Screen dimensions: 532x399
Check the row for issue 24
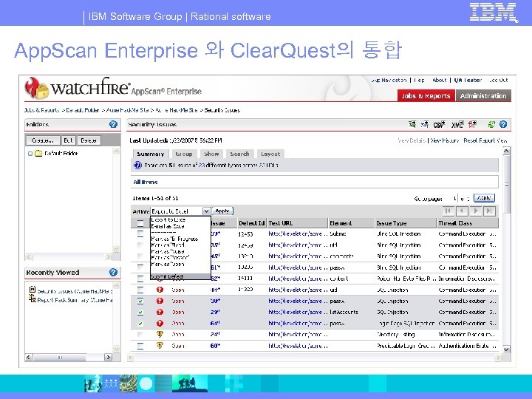(x=140, y=335)
